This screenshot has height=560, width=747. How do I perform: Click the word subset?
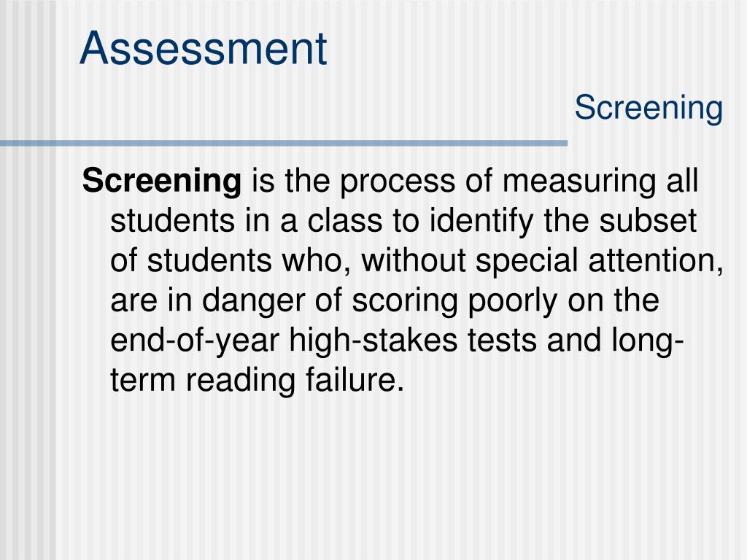648,221
